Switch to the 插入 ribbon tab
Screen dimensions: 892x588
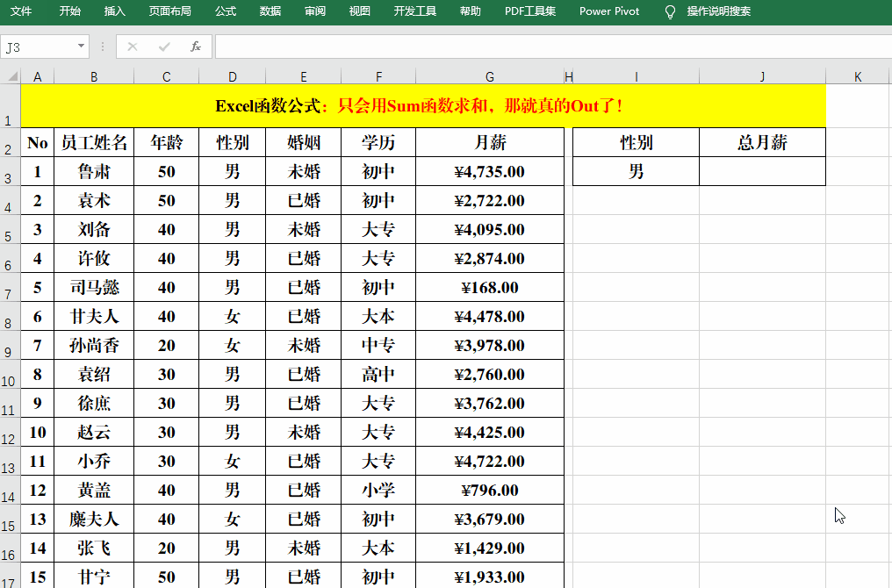[x=114, y=11]
